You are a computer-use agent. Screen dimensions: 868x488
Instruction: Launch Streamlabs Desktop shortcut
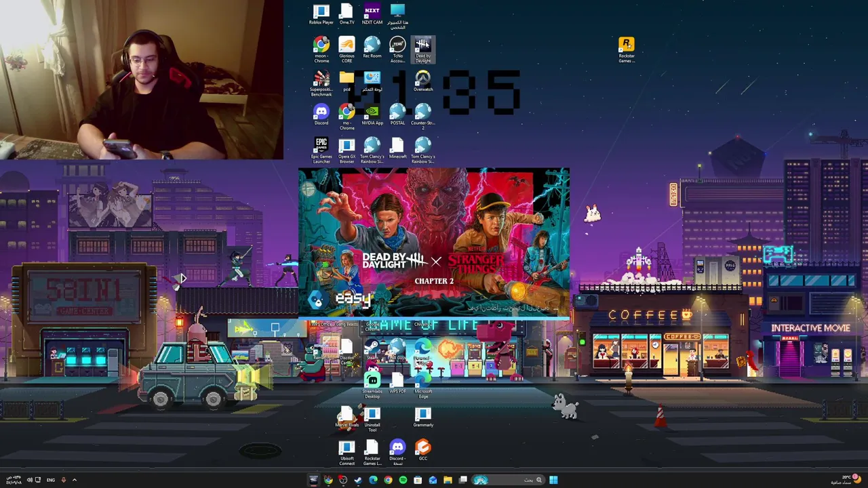click(x=372, y=386)
